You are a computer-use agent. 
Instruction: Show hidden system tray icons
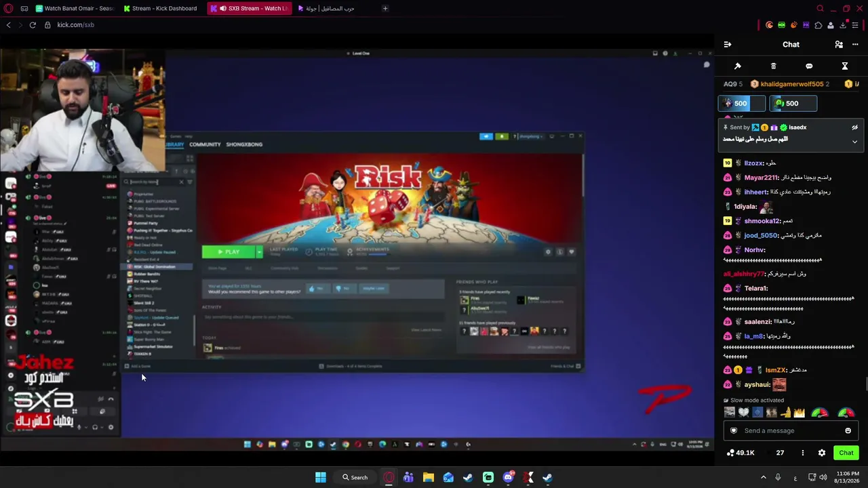(x=763, y=477)
